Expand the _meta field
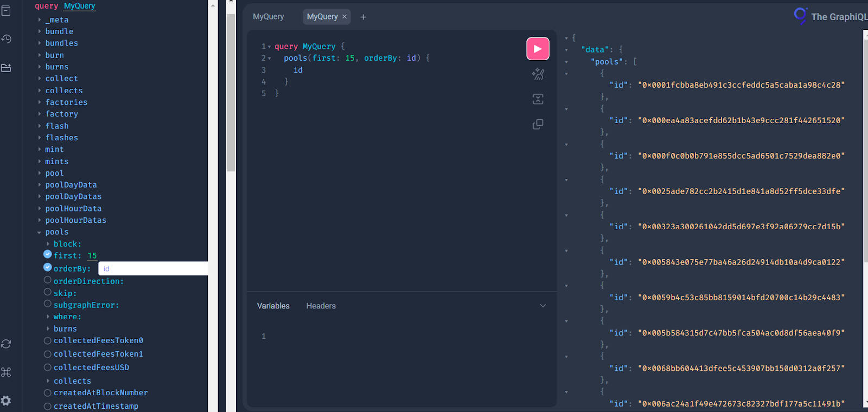The height and width of the screenshot is (412, 868). point(39,20)
